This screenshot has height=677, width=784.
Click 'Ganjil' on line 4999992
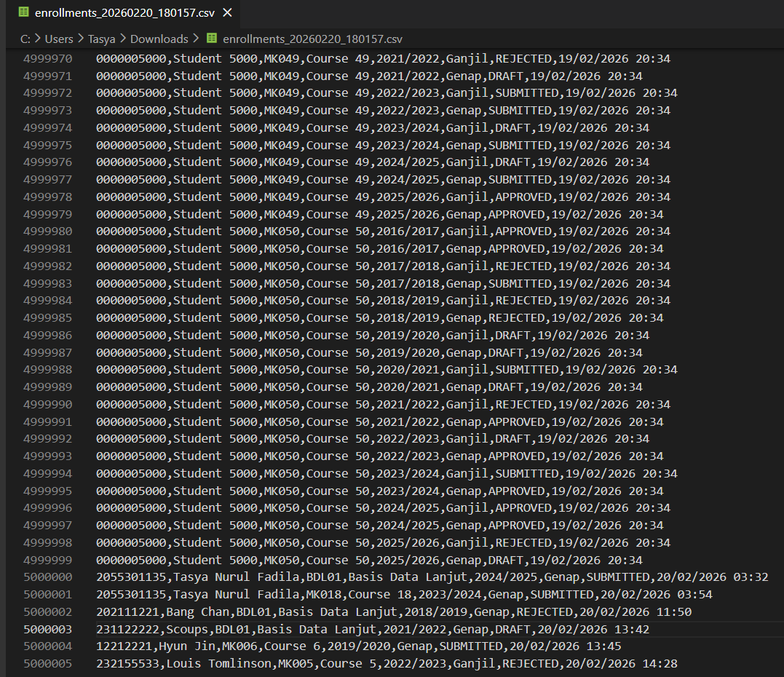pos(467,439)
